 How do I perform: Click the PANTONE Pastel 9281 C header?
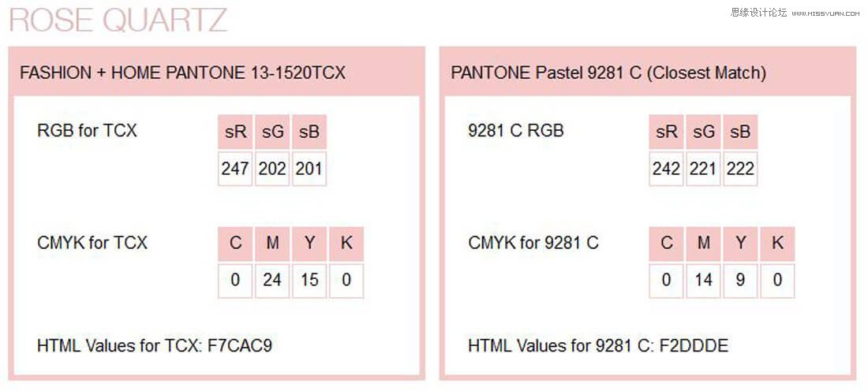(608, 73)
